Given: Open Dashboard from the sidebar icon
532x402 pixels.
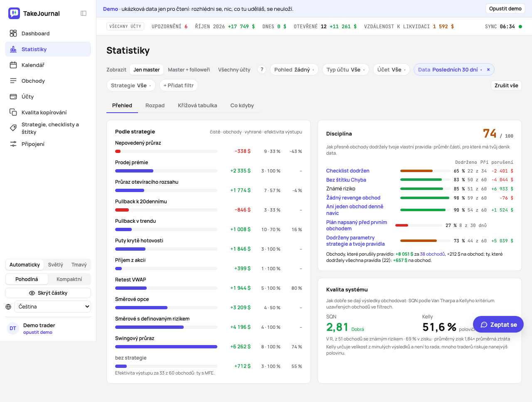Looking at the screenshot, I should pyautogui.click(x=13, y=33).
